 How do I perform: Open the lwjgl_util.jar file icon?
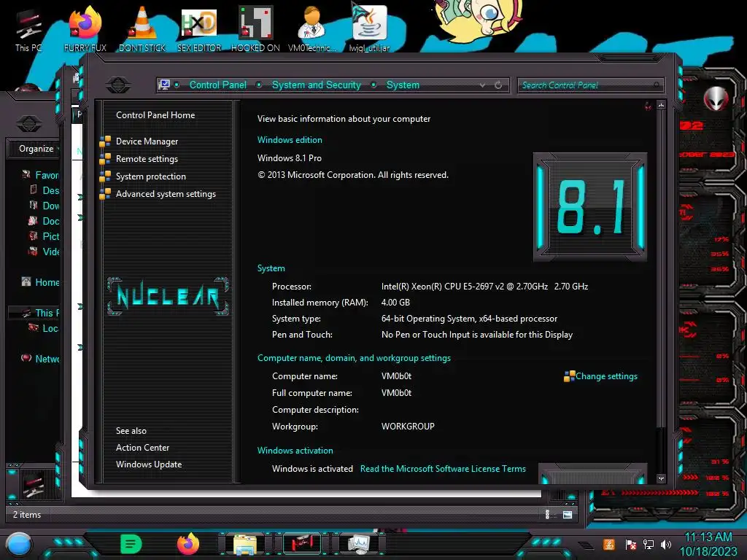click(x=369, y=28)
